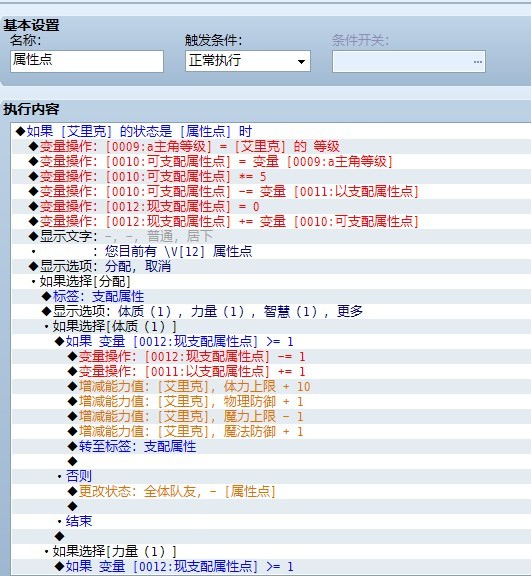This screenshot has height=576, width=531.
Task: Select text line 您目前有 \V[12] 属性点
Action: [271, 251]
